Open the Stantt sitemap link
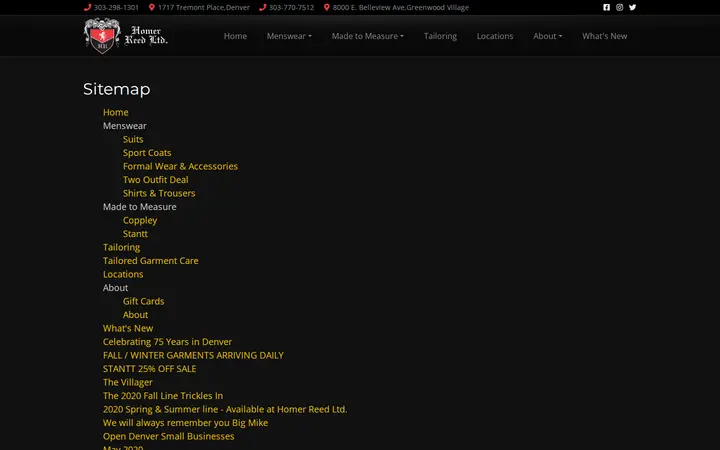Image resolution: width=720 pixels, height=450 pixels. (x=135, y=234)
